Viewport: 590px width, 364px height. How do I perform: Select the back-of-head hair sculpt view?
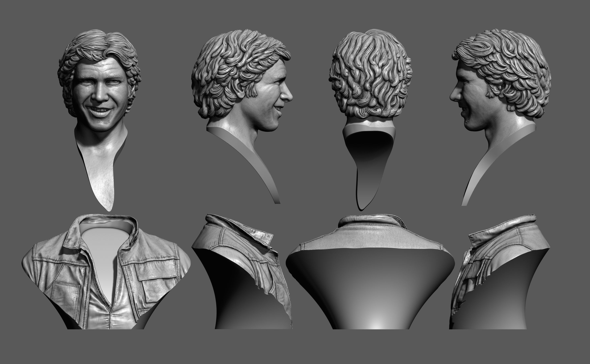[371, 120]
